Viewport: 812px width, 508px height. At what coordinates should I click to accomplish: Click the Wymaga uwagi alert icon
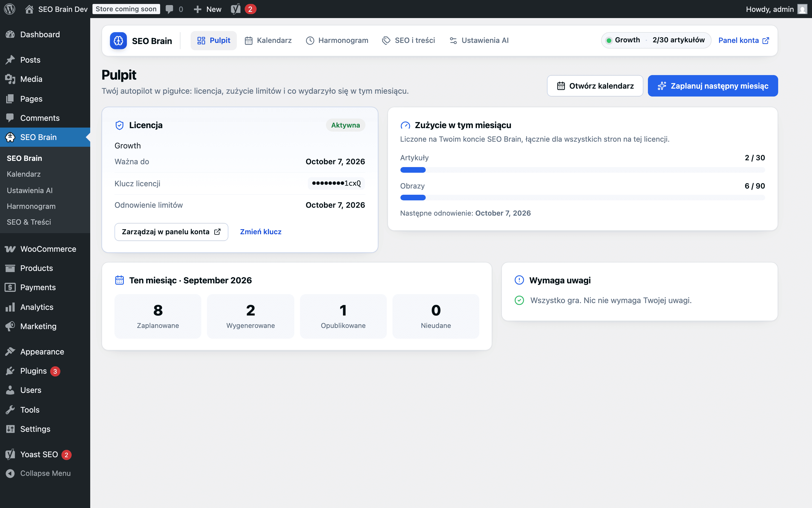point(519,280)
